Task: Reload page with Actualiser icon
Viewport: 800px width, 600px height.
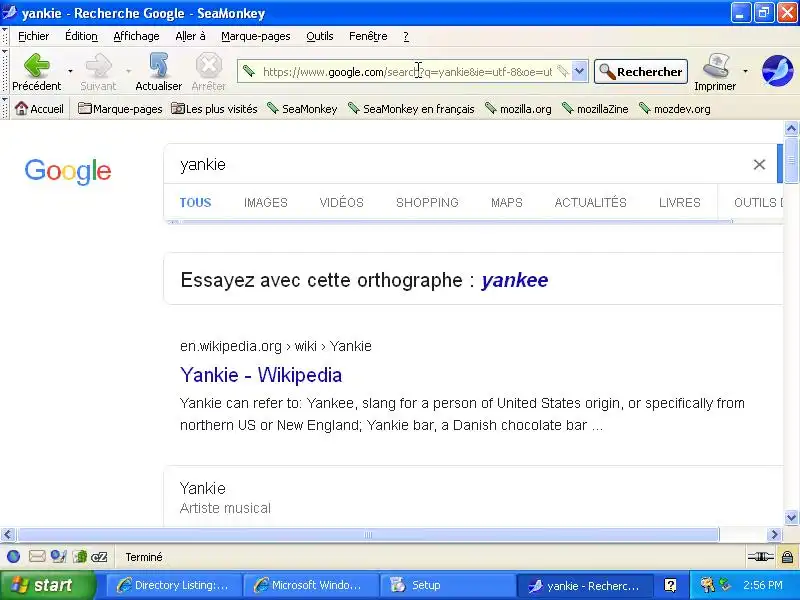Action: 159,71
